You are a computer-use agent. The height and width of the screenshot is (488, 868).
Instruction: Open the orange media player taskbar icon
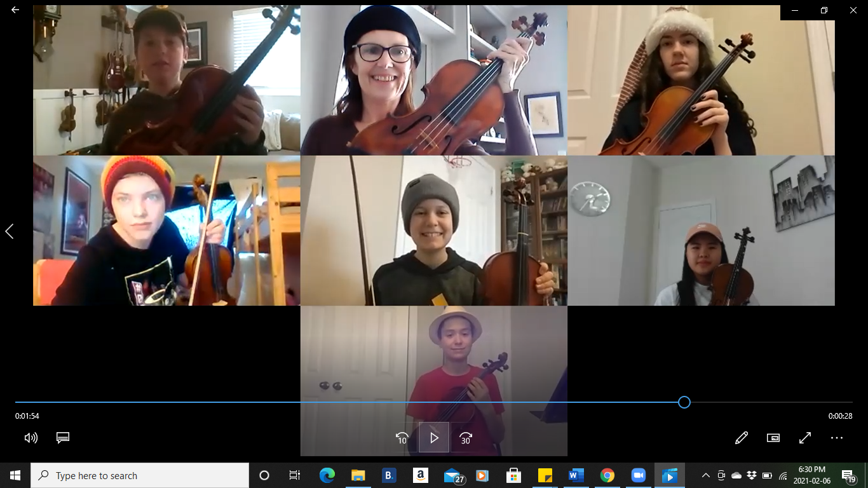(x=482, y=475)
